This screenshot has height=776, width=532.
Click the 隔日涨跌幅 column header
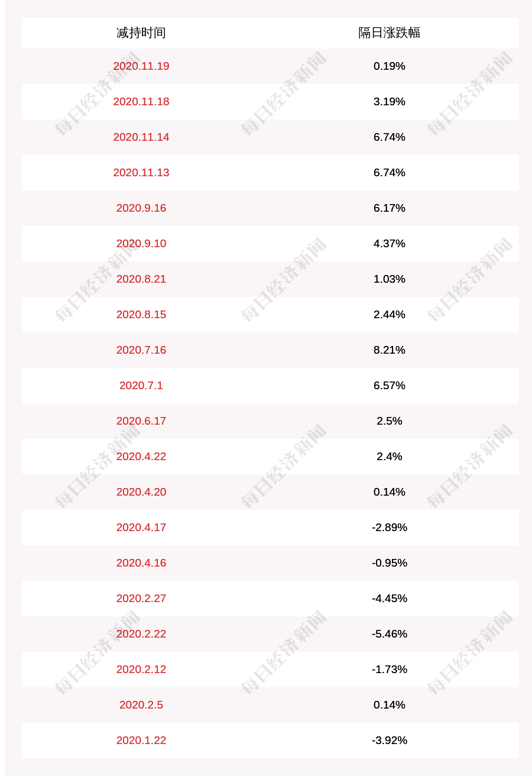click(389, 33)
